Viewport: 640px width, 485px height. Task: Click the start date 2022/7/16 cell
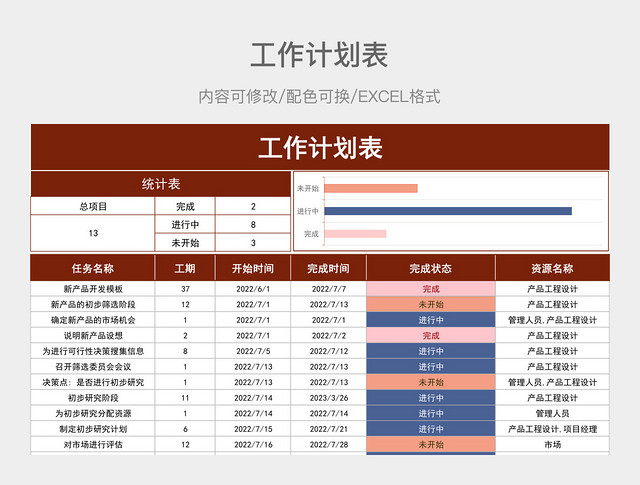pos(253,444)
